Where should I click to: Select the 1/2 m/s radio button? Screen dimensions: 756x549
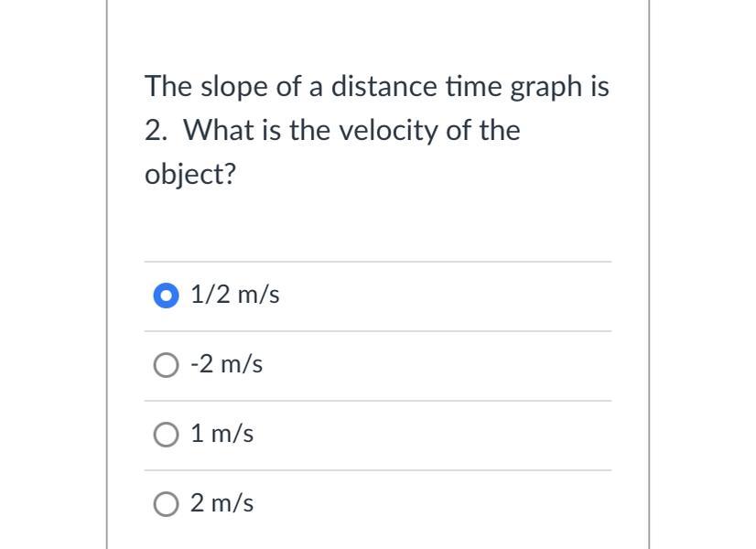[x=166, y=296]
